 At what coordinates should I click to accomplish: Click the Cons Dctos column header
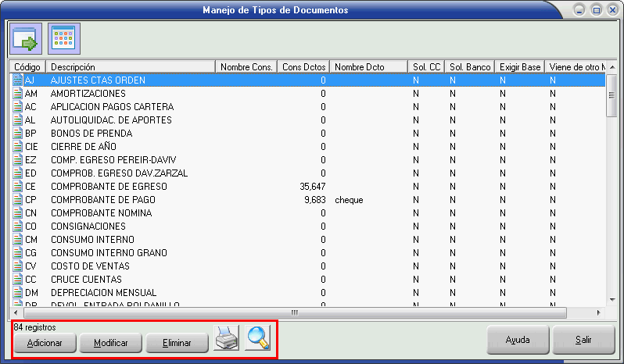click(303, 67)
